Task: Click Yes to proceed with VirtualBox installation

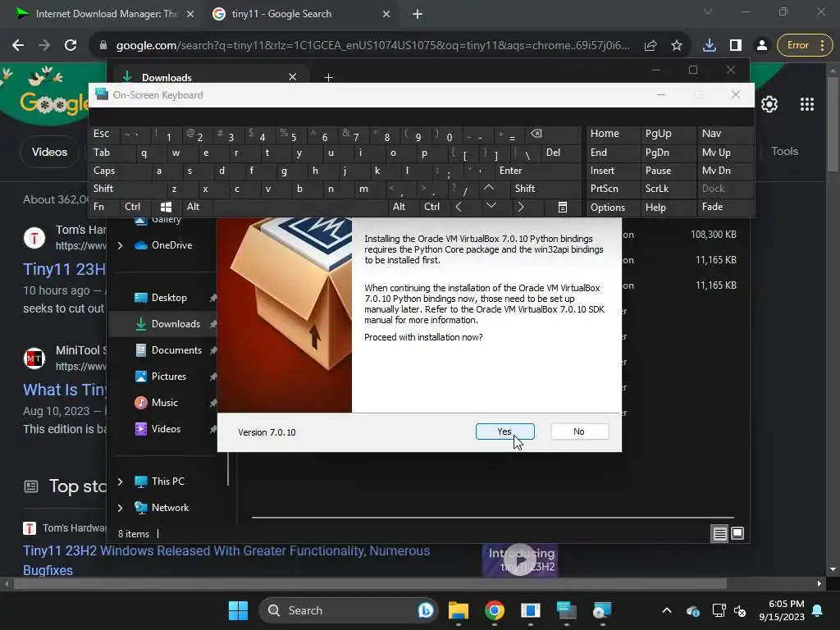Action: click(504, 431)
